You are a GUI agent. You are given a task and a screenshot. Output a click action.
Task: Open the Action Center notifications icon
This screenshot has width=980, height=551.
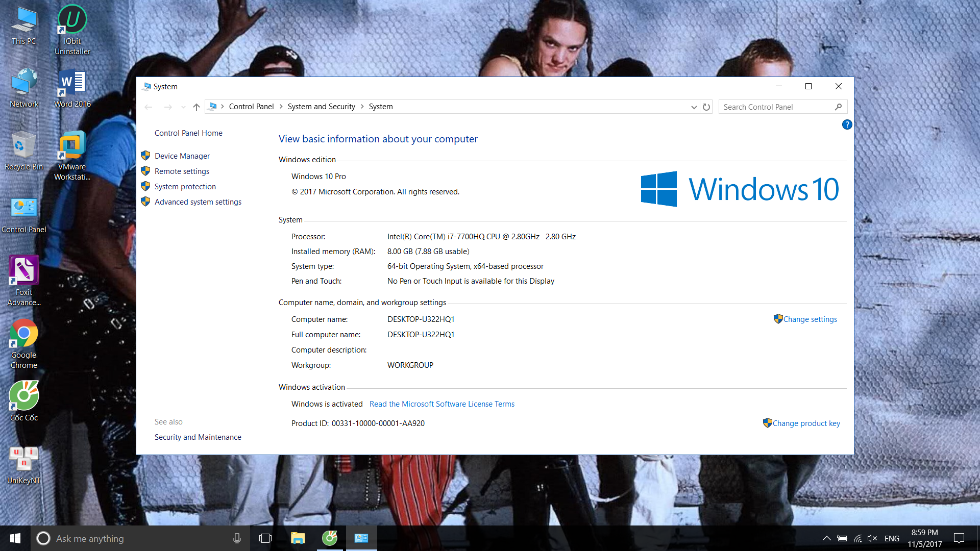point(959,538)
